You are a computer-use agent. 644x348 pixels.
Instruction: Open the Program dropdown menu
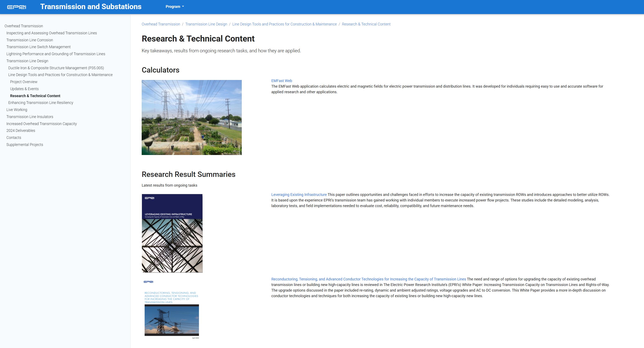175,7
